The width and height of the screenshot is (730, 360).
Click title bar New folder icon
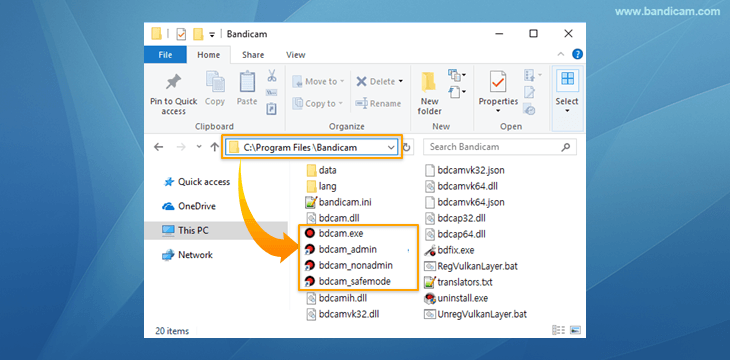(x=198, y=34)
